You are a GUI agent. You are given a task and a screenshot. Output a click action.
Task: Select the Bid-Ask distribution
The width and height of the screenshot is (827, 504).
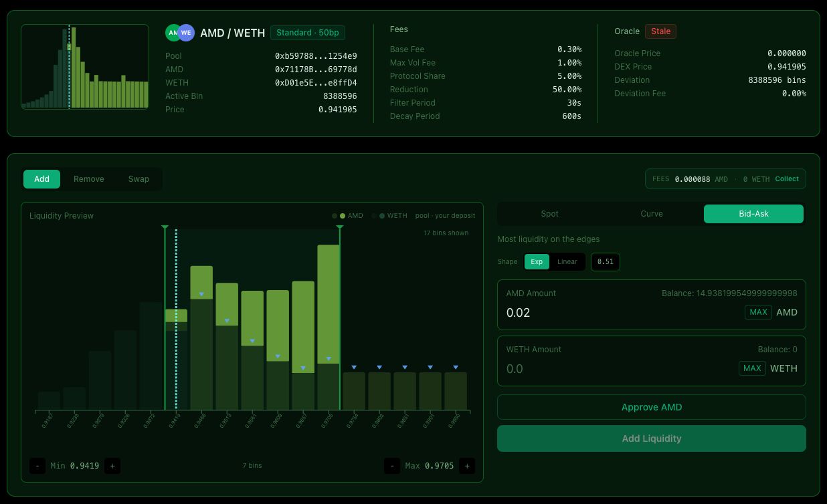(753, 214)
